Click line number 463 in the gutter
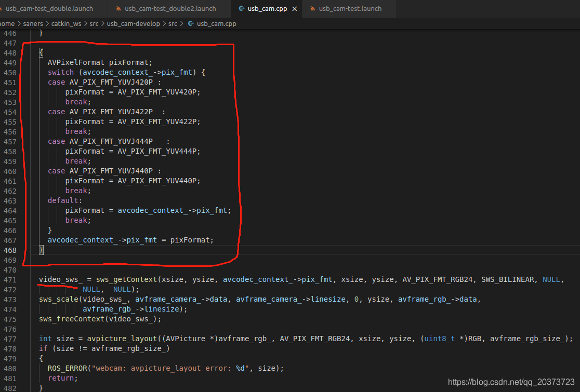 10,200
